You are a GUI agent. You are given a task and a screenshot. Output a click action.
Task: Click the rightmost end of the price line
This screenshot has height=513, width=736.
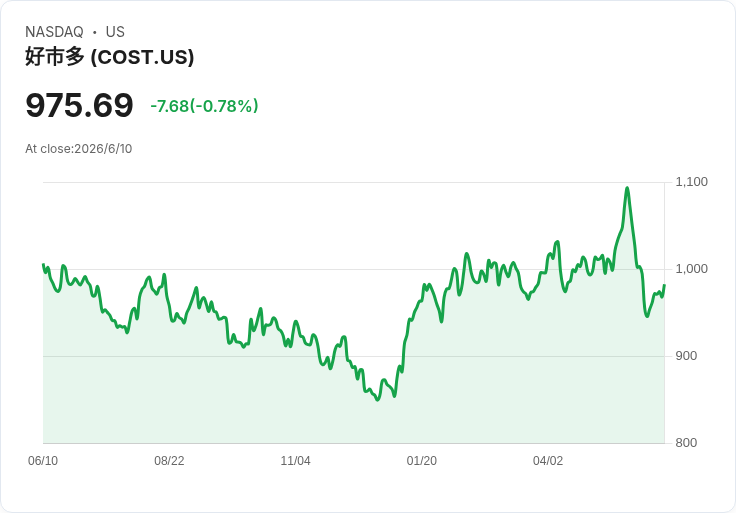(664, 285)
